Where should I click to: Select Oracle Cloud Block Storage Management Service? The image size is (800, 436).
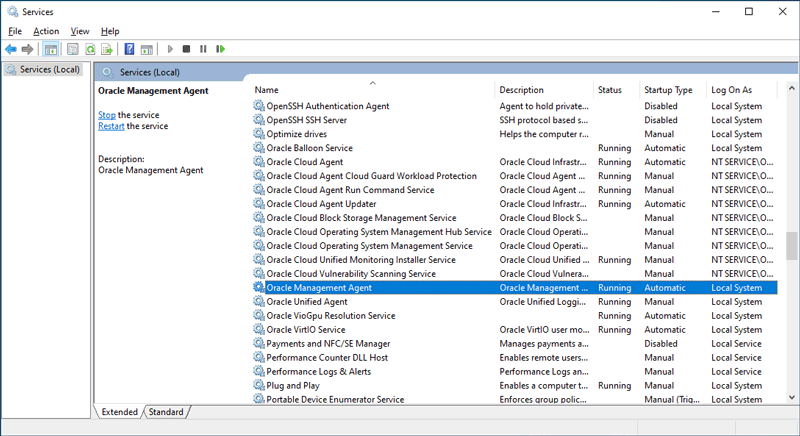pos(515,218)
